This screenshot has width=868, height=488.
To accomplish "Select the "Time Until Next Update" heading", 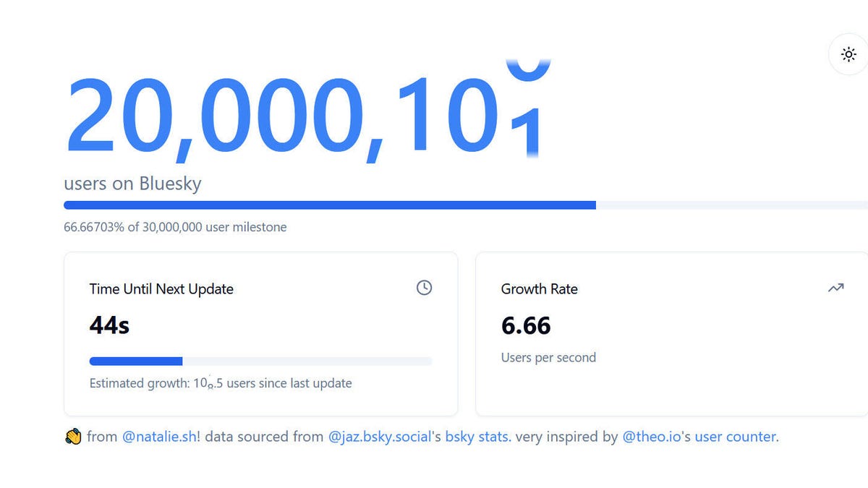I will [161, 289].
